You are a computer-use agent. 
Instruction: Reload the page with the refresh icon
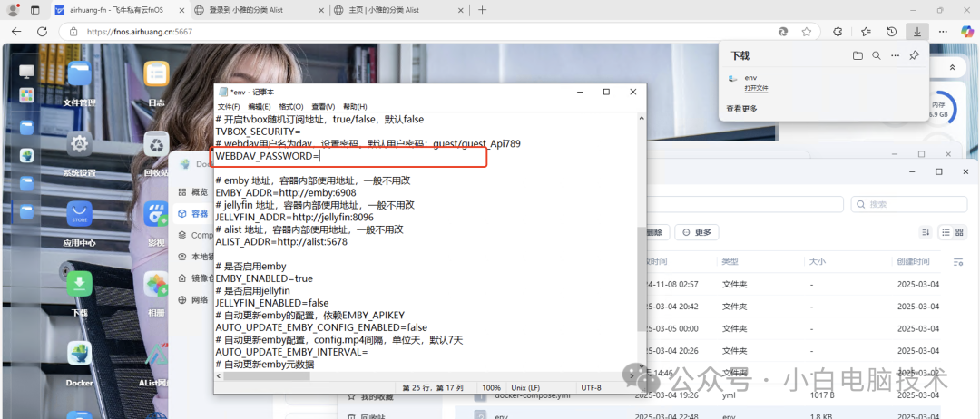pos(42,31)
